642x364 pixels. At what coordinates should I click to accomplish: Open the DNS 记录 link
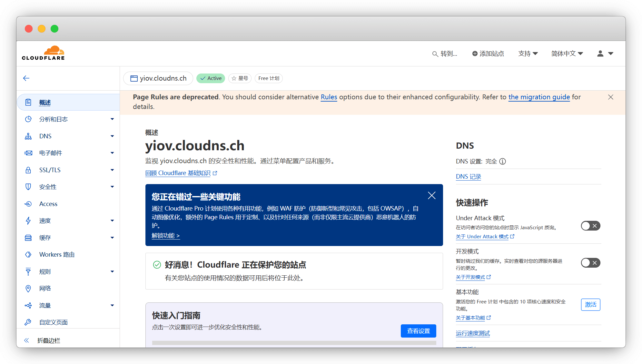coord(468,177)
